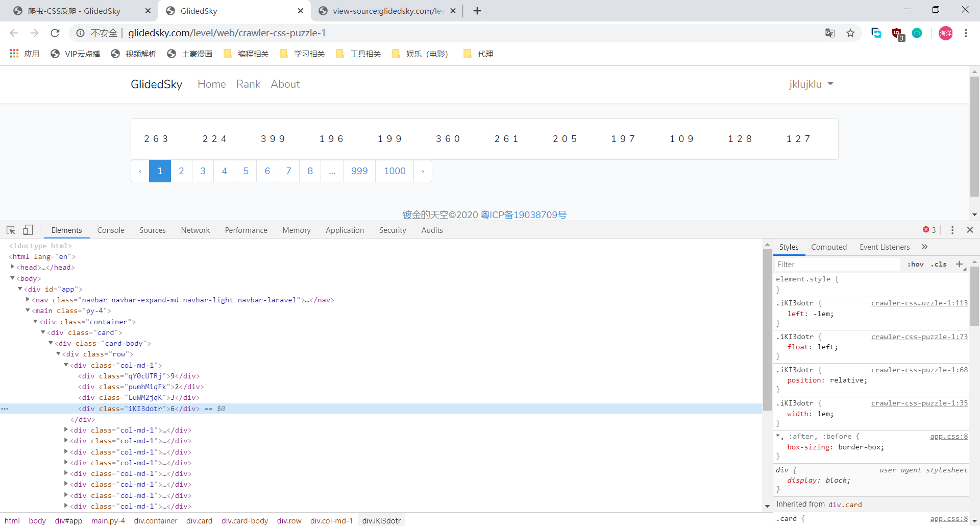Viewport: 980px width, 526px height.
Task: Click the blue sync extension icon
Action: [876, 33]
